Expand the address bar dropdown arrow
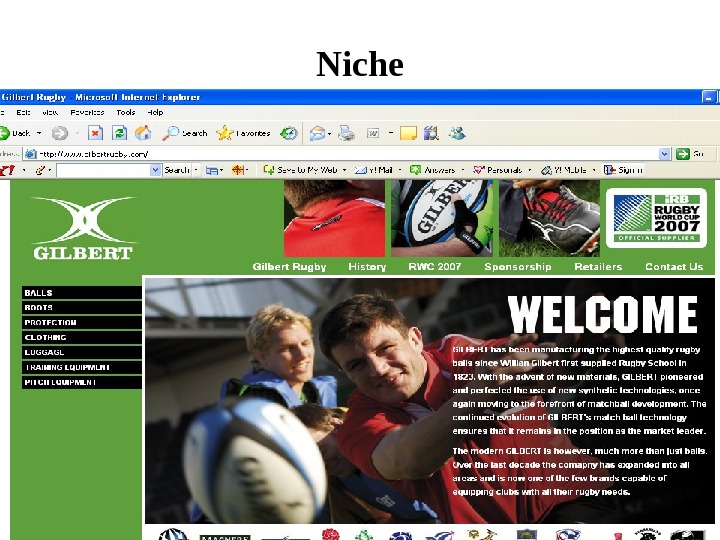 point(664,154)
